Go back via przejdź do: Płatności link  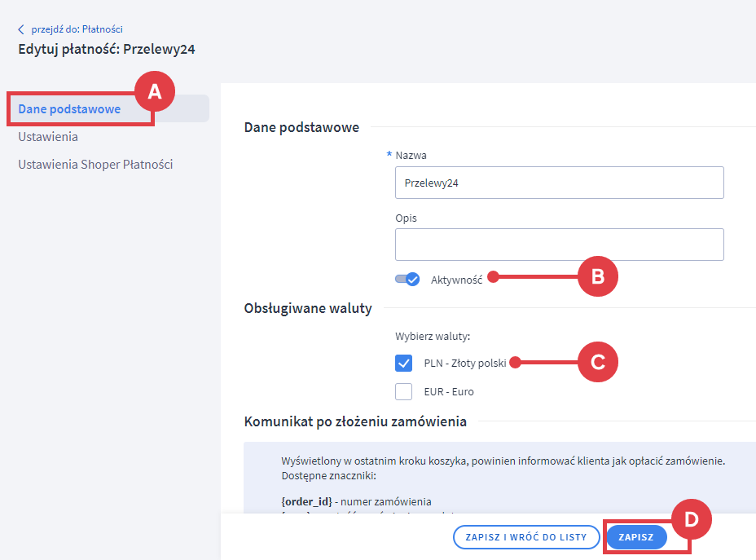77,29
